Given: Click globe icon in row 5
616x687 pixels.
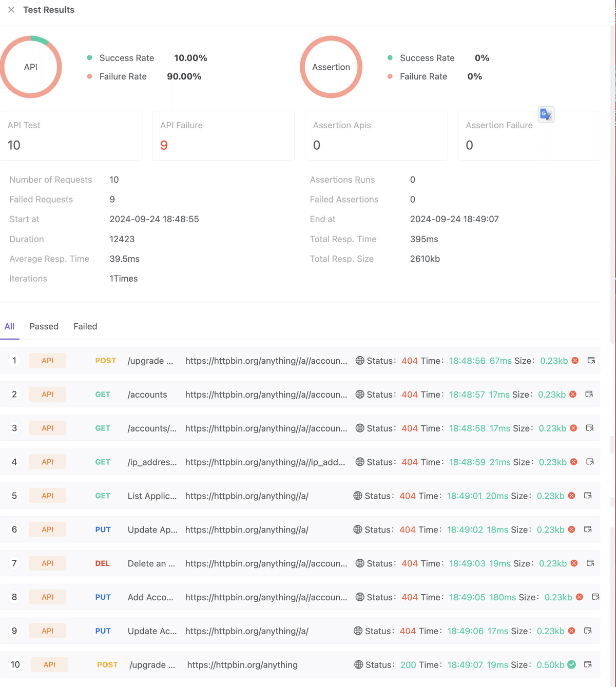Looking at the screenshot, I should coord(358,496).
